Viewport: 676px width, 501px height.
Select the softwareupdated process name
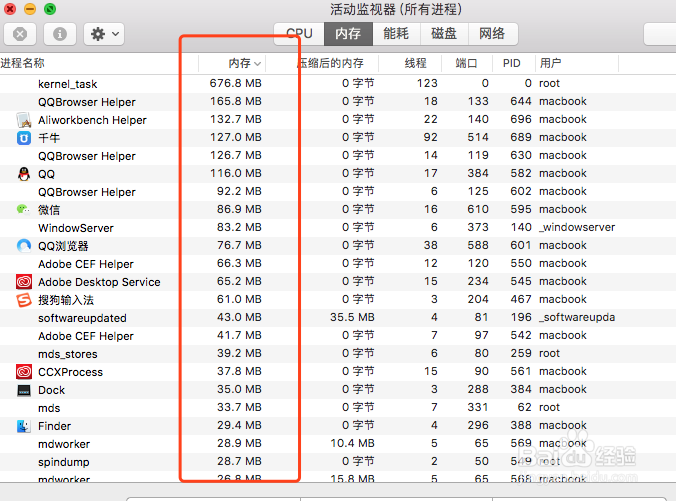82,318
